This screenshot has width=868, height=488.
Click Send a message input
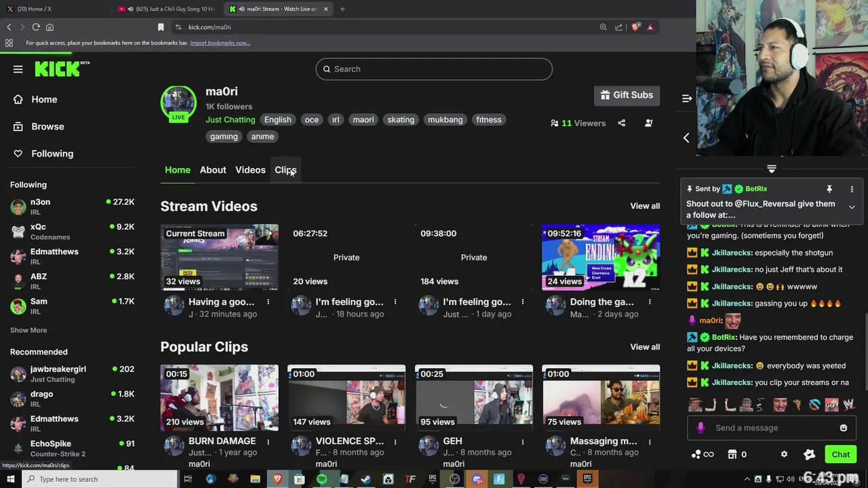click(x=770, y=428)
